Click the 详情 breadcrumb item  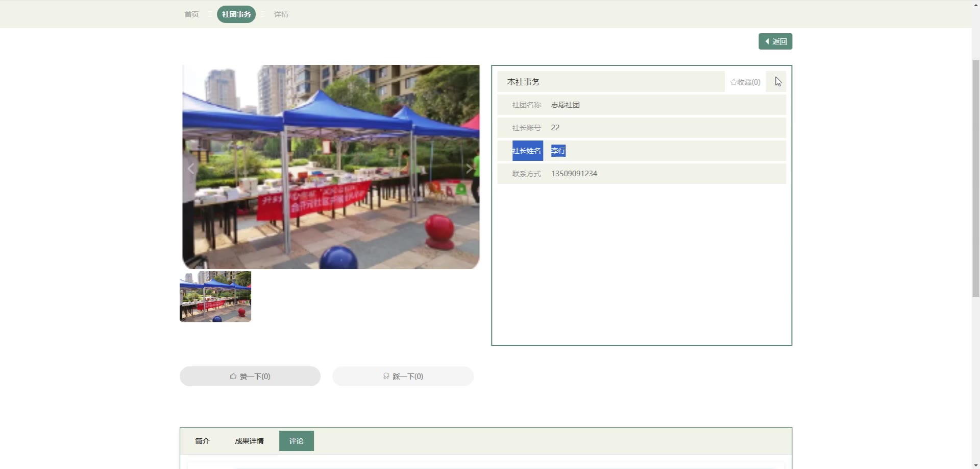pos(281,14)
